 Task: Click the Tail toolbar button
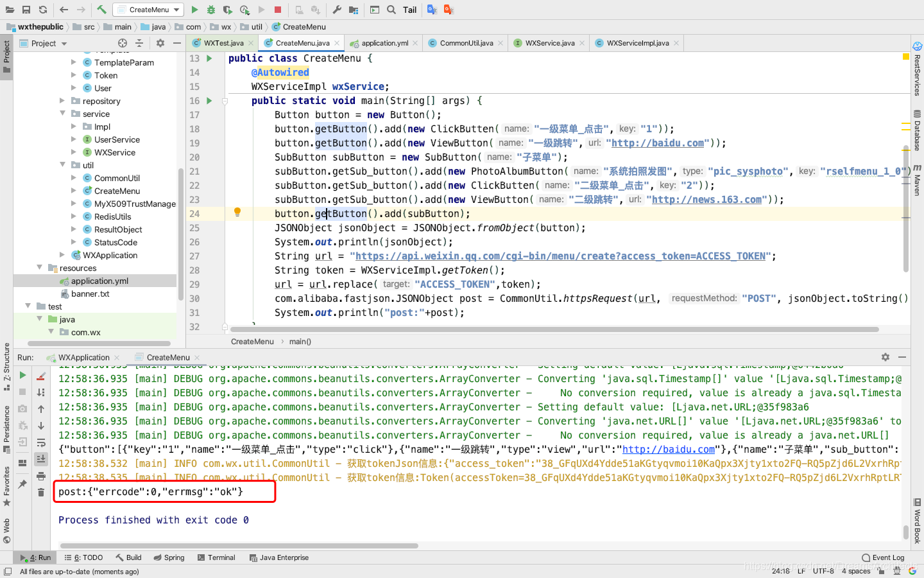pos(409,10)
